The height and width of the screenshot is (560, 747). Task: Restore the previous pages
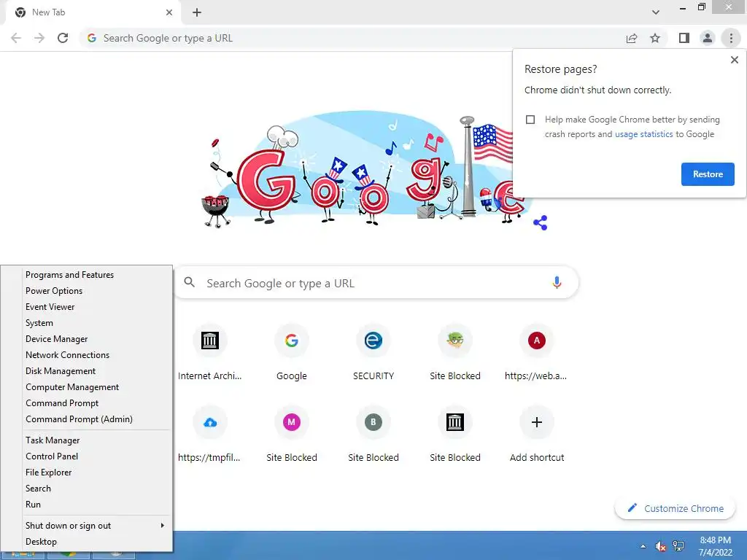pos(708,174)
